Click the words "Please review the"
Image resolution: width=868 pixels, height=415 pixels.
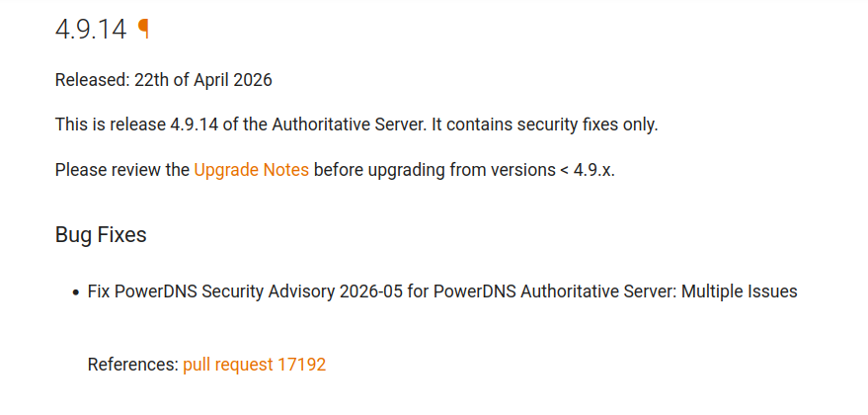point(121,170)
